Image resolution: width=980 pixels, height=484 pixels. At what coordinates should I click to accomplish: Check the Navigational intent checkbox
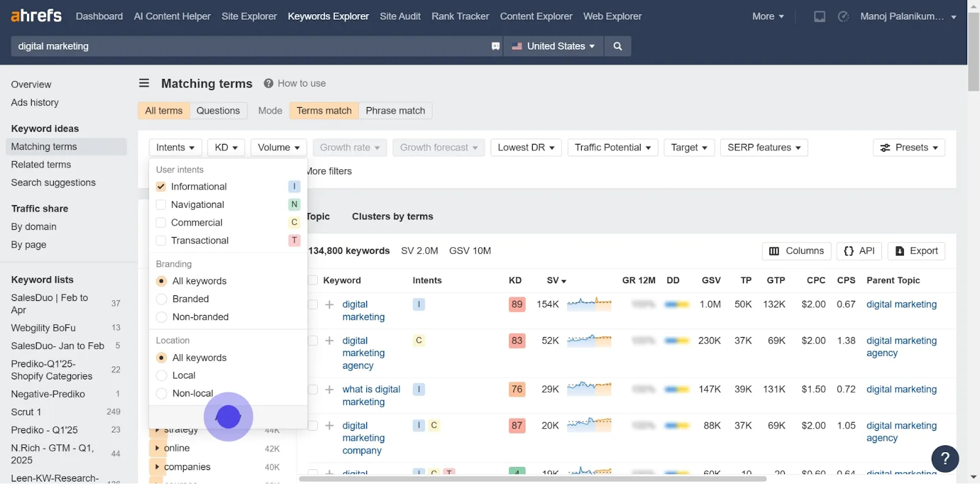point(161,205)
